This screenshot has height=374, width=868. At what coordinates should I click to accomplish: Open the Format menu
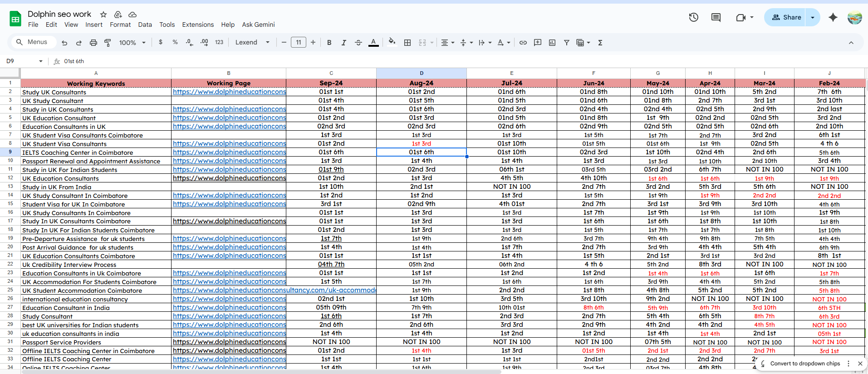coord(120,25)
